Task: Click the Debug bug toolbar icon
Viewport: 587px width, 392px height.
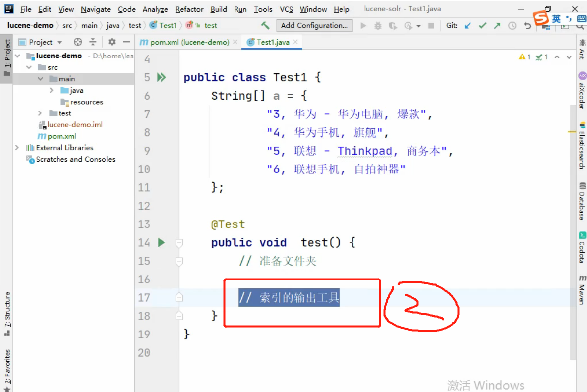Action: click(x=378, y=25)
